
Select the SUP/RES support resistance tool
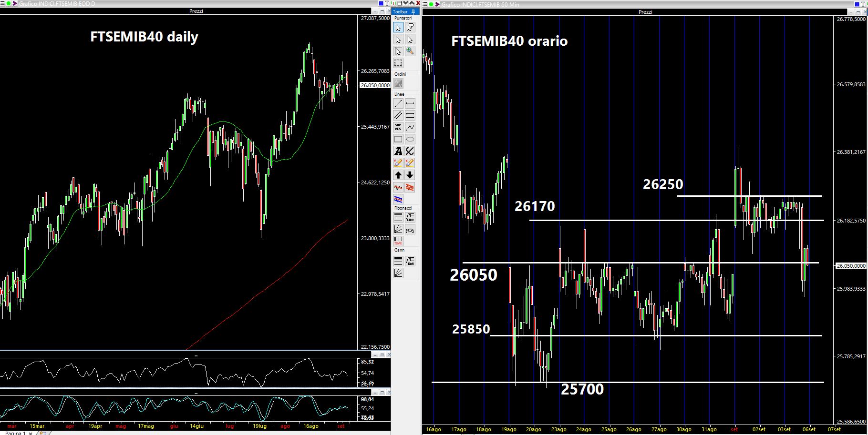398,127
